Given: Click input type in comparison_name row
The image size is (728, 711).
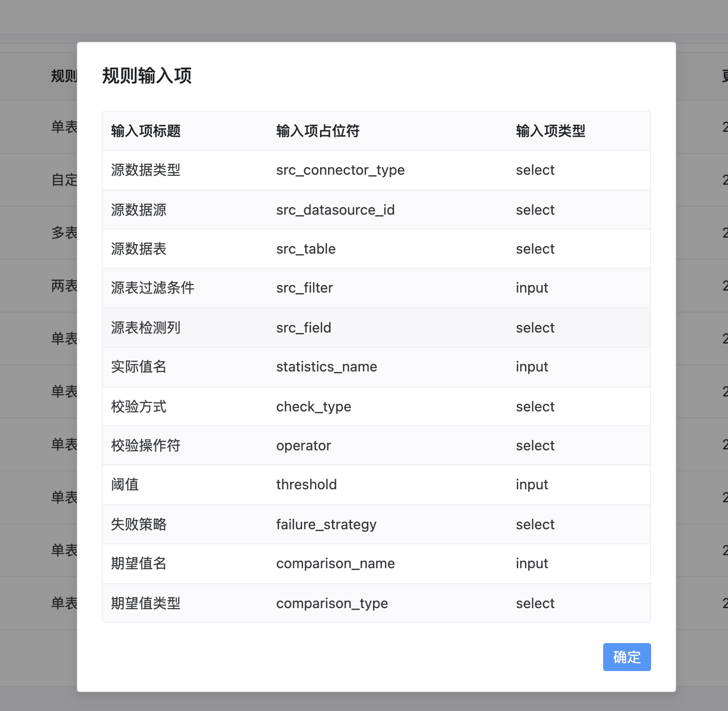Looking at the screenshot, I should [532, 564].
